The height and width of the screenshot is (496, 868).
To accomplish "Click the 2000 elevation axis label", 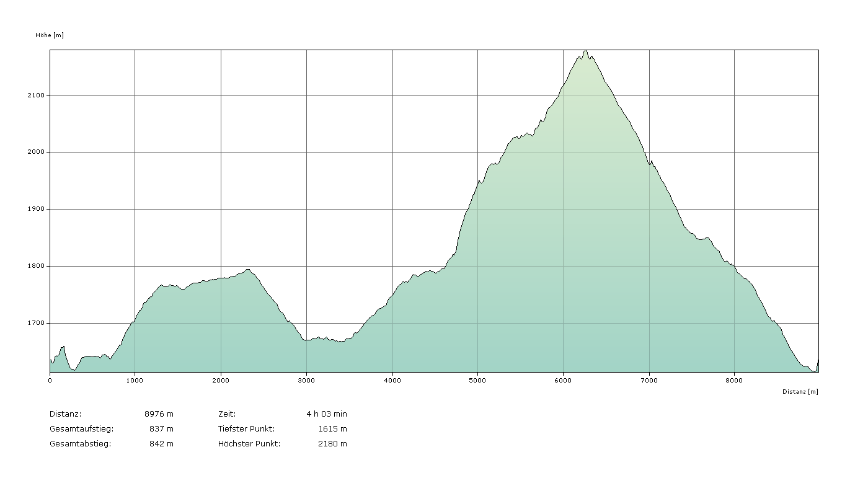I will pyautogui.click(x=37, y=152).
